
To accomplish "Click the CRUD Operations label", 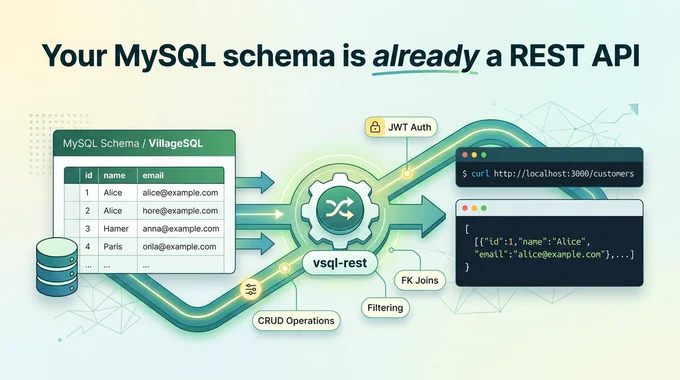I will (296, 321).
